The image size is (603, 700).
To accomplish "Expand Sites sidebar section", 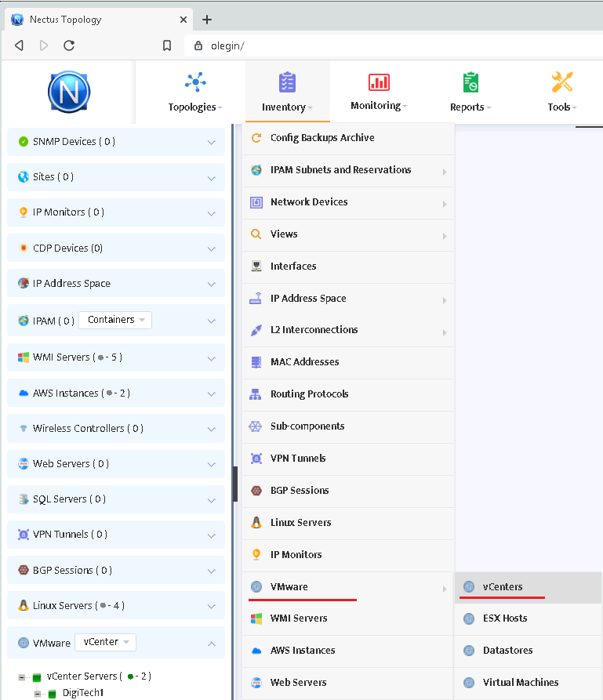I will 211,178.
